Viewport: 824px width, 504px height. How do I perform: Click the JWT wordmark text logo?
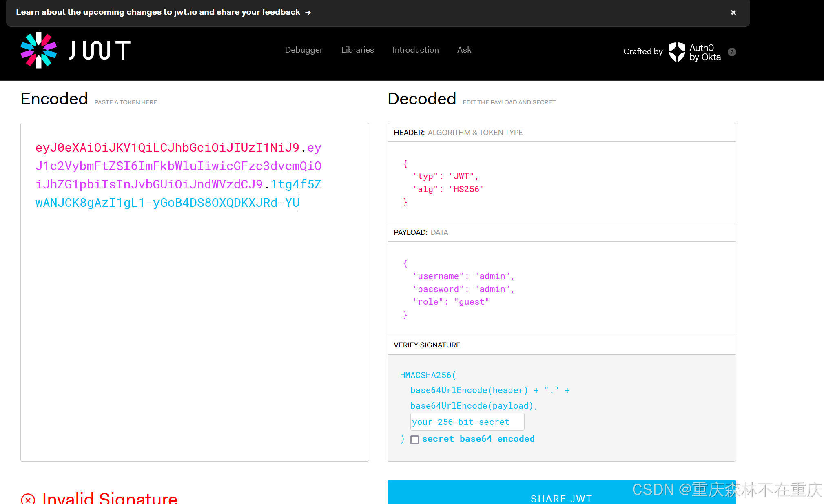click(x=100, y=50)
